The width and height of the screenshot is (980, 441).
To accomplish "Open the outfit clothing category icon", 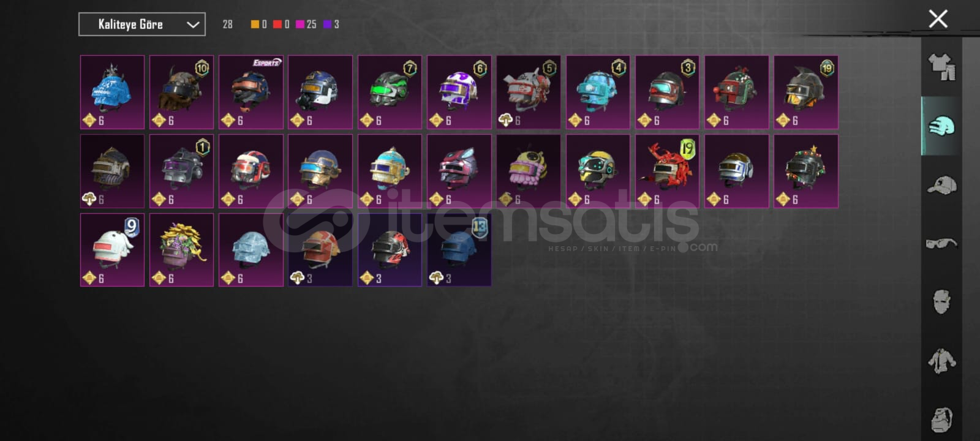I will tap(941, 67).
